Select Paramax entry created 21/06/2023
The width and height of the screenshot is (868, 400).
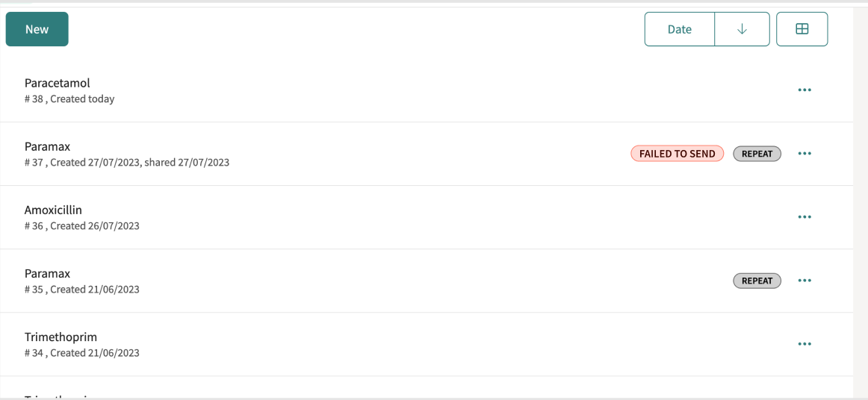(x=427, y=281)
